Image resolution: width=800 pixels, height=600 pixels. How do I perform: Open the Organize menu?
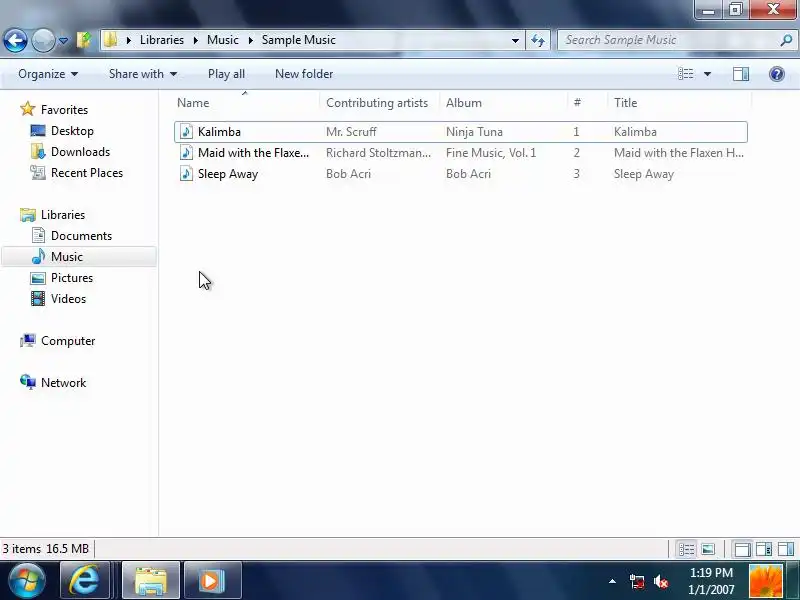click(48, 74)
